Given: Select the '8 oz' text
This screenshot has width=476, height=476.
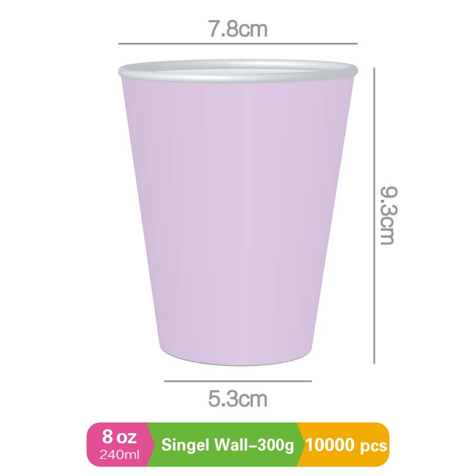Looking at the screenshot, I should click(120, 437).
